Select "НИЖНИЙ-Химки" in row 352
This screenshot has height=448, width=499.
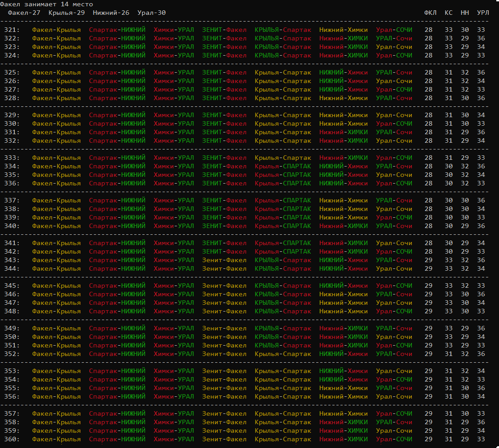point(344,354)
